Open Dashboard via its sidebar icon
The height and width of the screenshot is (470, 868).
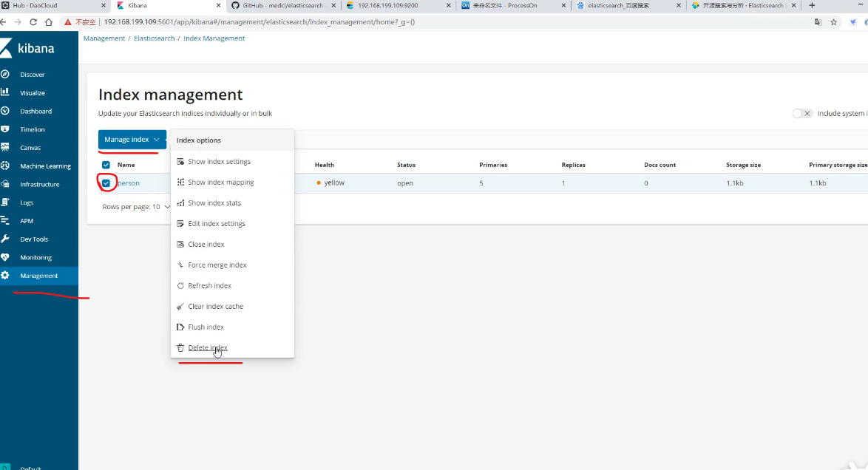(x=5, y=111)
